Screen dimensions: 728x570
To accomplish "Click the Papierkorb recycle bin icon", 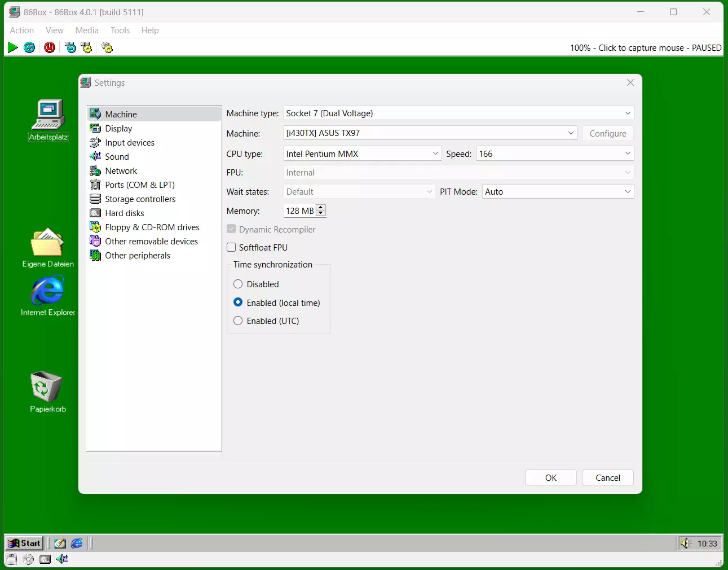I will tap(48, 392).
